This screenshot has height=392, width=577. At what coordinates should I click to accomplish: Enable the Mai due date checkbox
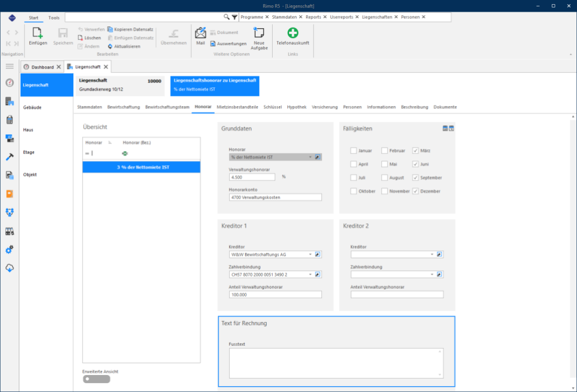[385, 164]
